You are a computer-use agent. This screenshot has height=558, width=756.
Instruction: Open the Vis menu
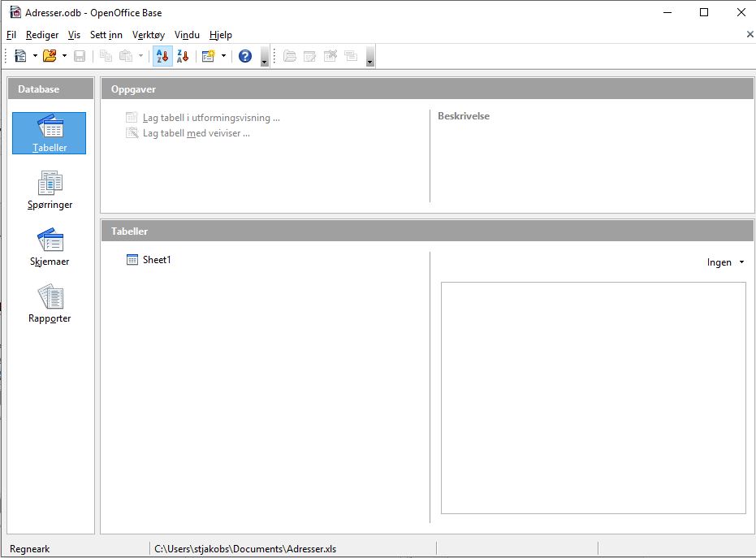coord(74,35)
